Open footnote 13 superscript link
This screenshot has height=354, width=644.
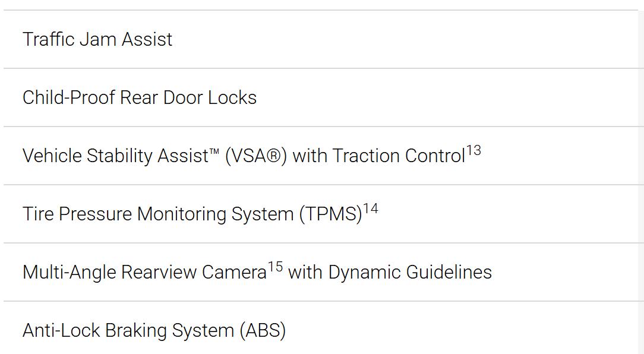pos(473,150)
